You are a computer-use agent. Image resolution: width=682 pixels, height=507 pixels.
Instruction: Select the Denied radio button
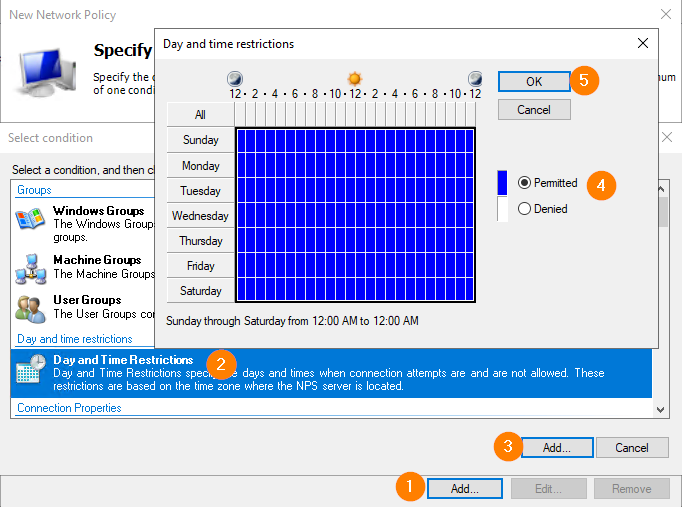coord(524,209)
